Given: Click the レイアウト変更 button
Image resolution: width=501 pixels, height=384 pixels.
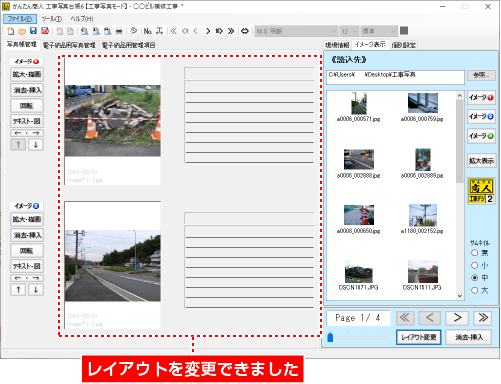Looking at the screenshot, I should 418,337.
